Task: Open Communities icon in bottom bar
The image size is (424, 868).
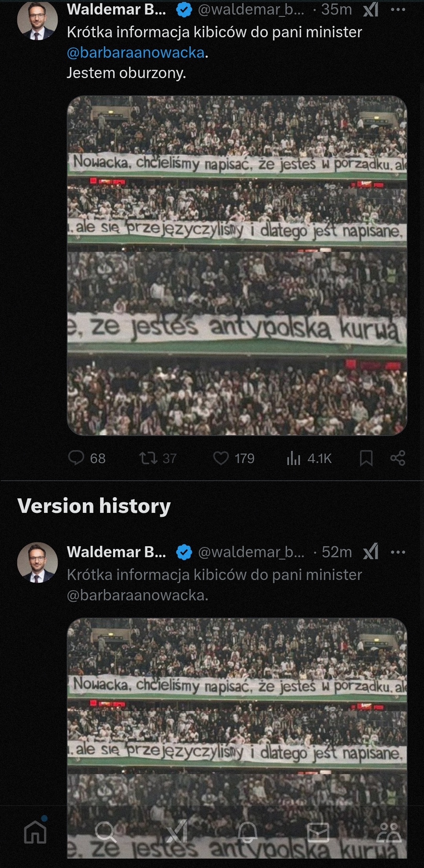Action: pyautogui.click(x=389, y=832)
